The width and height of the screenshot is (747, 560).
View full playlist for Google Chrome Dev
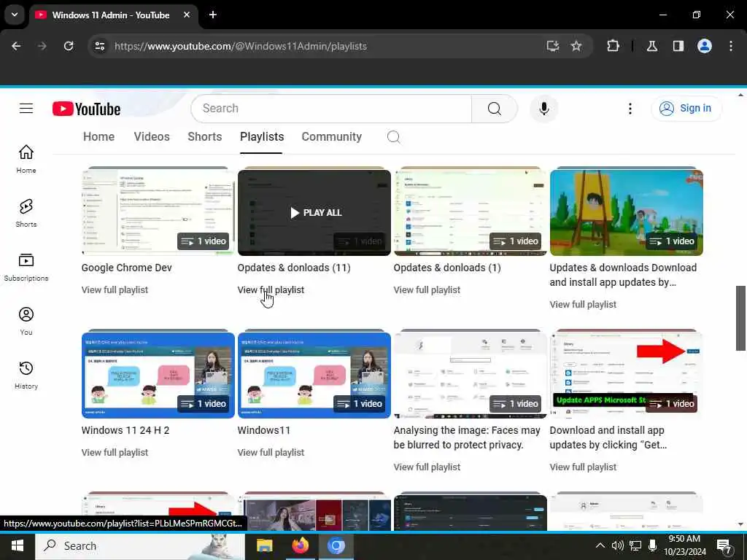click(115, 289)
